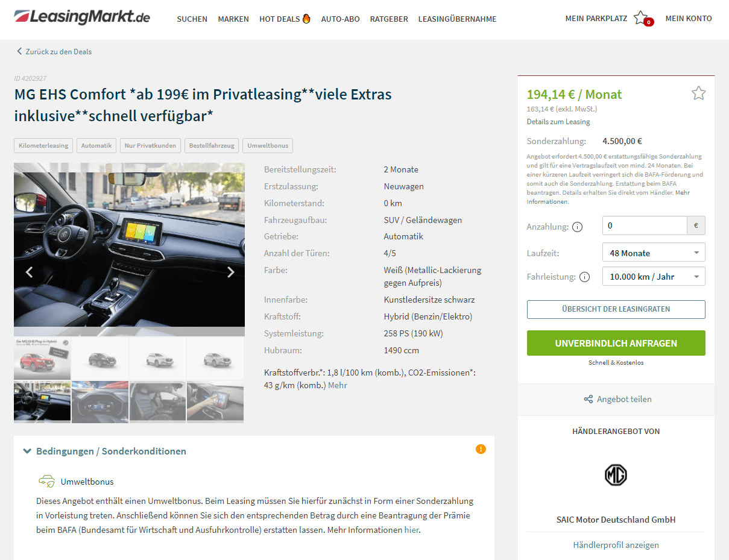Open the AUTO-ABO menu item
Viewport: 729px width, 560px height.
(340, 19)
